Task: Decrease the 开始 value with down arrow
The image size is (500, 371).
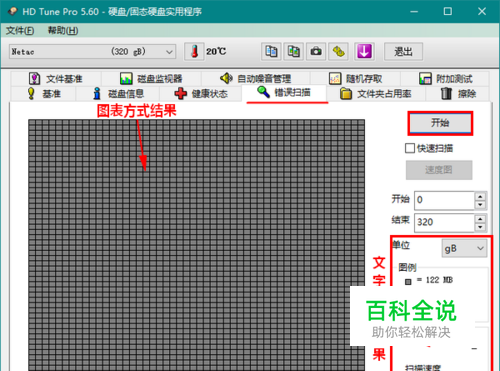Action: click(480, 204)
